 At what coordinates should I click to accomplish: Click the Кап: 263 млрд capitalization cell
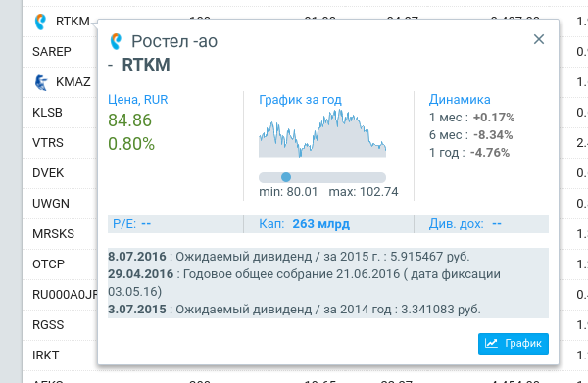[304, 224]
